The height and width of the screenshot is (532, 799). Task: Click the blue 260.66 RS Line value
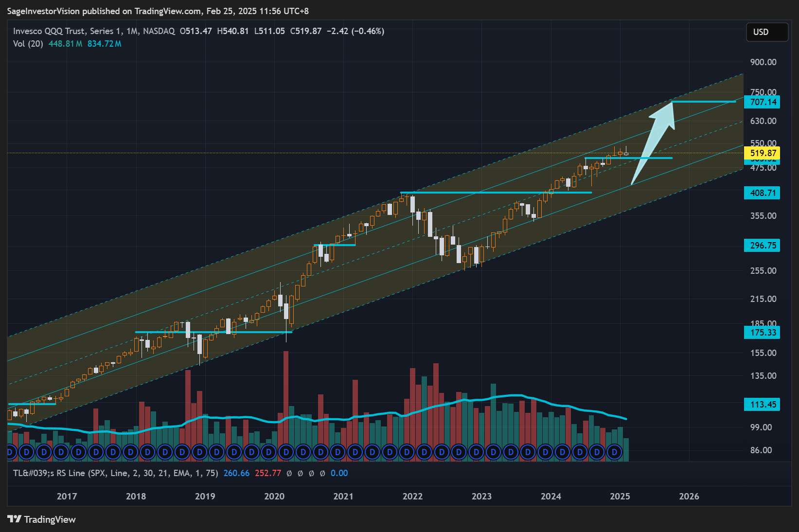(x=236, y=473)
